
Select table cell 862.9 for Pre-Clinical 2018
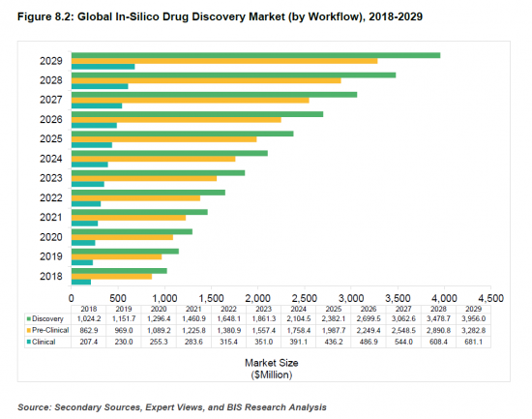pyautogui.click(x=89, y=330)
